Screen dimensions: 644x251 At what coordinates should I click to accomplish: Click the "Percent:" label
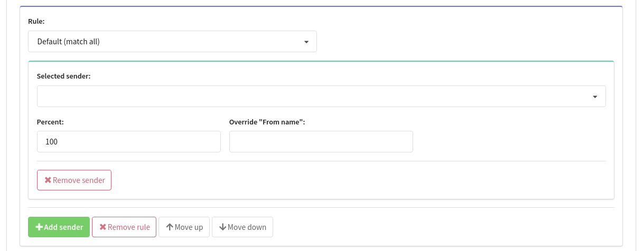tap(50, 122)
